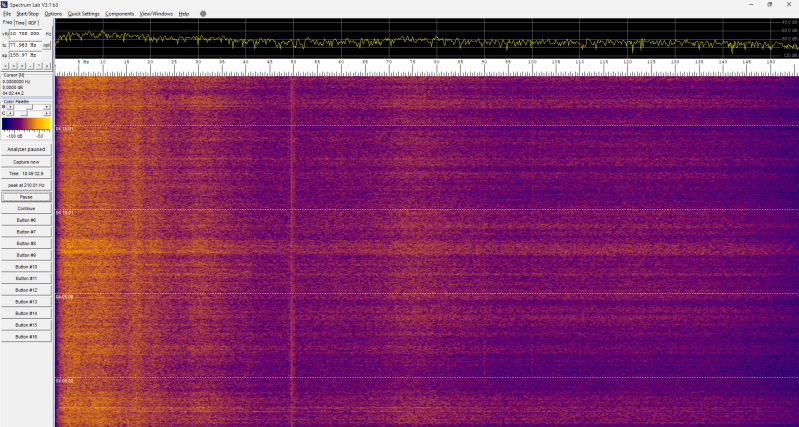Click the 50 Hz mark on frequency scale
This screenshot has width=799, height=427.
294,62
